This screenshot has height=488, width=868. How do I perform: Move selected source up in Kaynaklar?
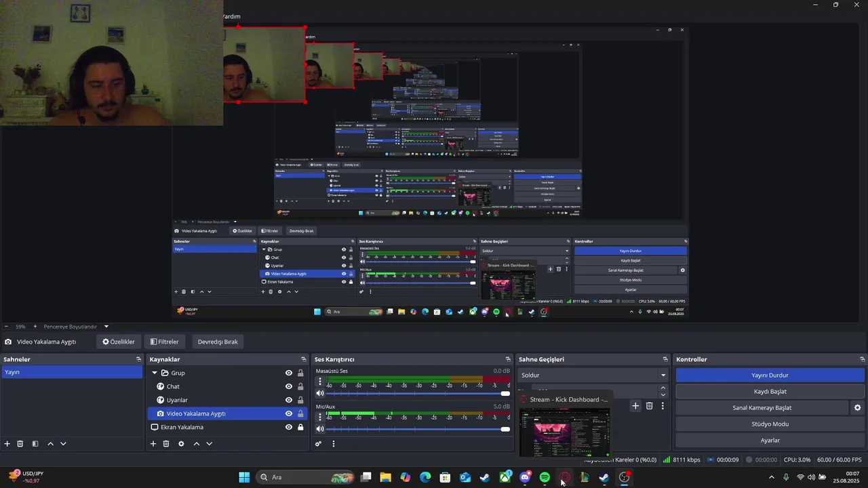point(197,444)
